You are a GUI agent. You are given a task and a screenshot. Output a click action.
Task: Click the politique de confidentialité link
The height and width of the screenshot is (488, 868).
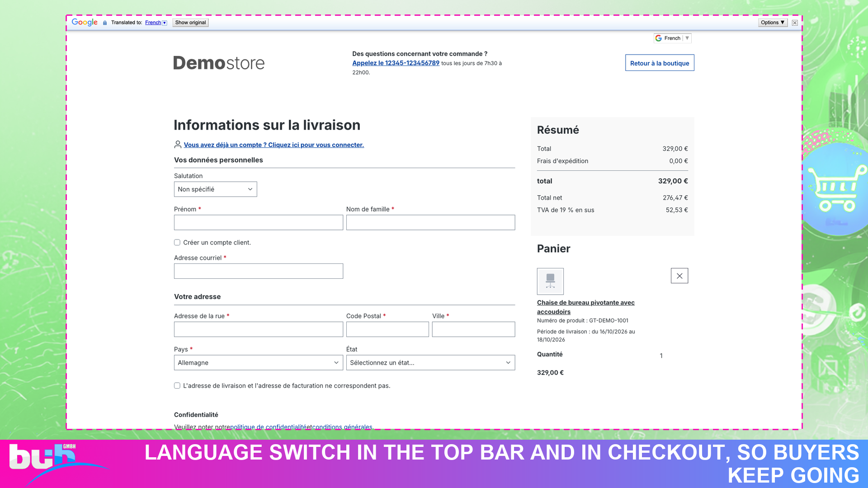pos(269,427)
